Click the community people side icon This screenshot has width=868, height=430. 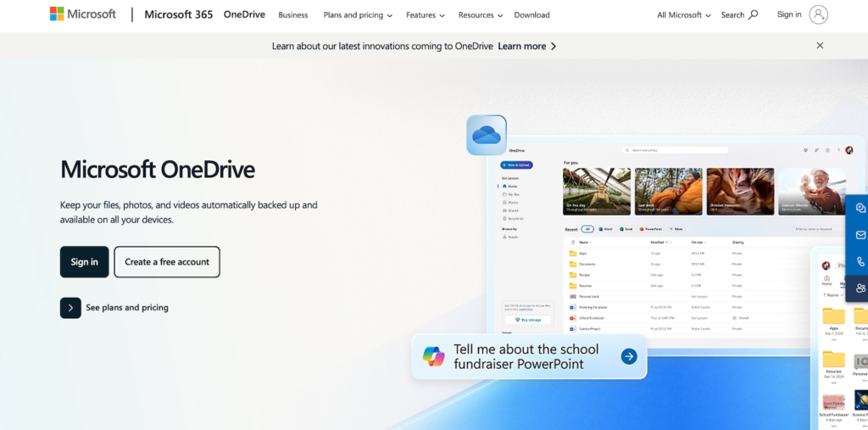tap(860, 288)
